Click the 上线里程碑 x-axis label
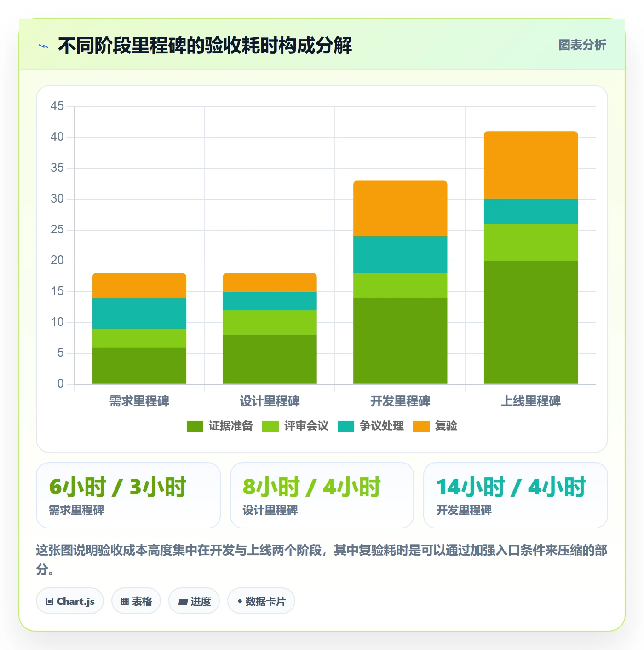This screenshot has width=644, height=650. 531,401
